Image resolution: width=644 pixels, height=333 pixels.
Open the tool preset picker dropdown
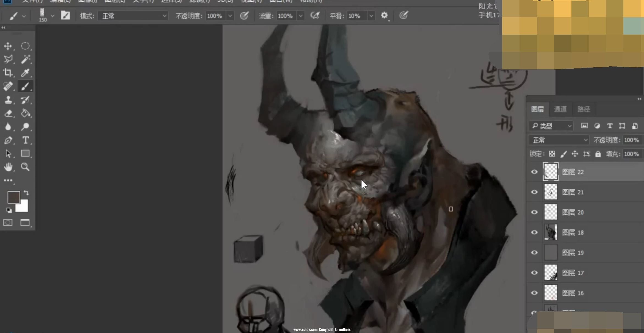[24, 16]
